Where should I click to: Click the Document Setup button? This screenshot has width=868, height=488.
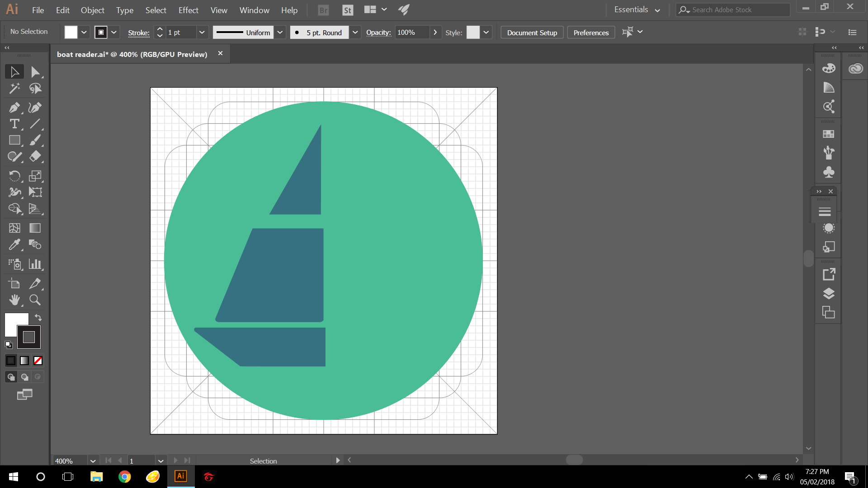[x=532, y=33]
